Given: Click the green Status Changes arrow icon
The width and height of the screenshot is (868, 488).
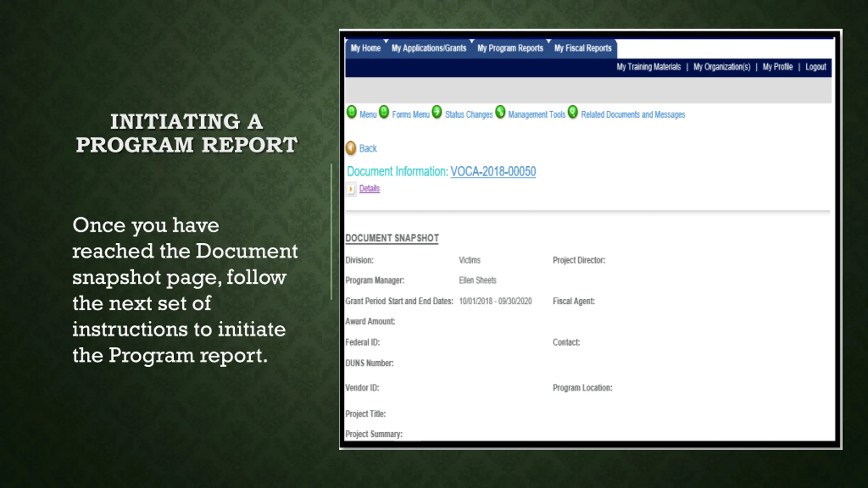Looking at the screenshot, I should (x=437, y=112).
